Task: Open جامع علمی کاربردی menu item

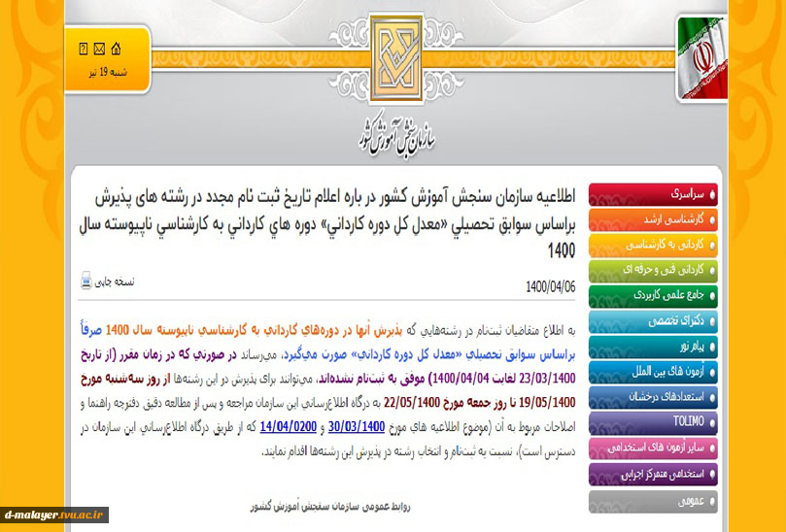Action: pyautogui.click(x=653, y=296)
